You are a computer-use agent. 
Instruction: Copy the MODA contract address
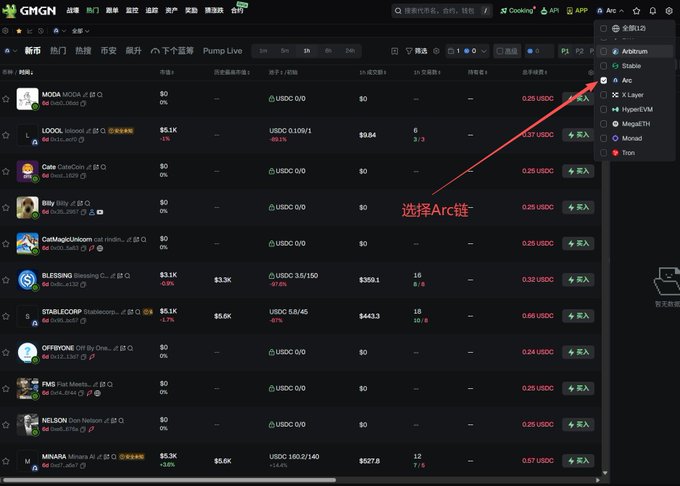click(x=83, y=104)
